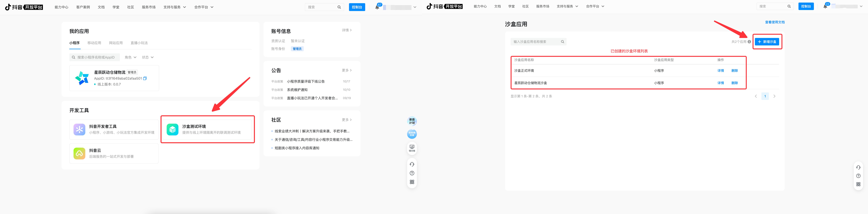Expand 合作平台 menu in right window
868x214 pixels.
(x=595, y=6)
